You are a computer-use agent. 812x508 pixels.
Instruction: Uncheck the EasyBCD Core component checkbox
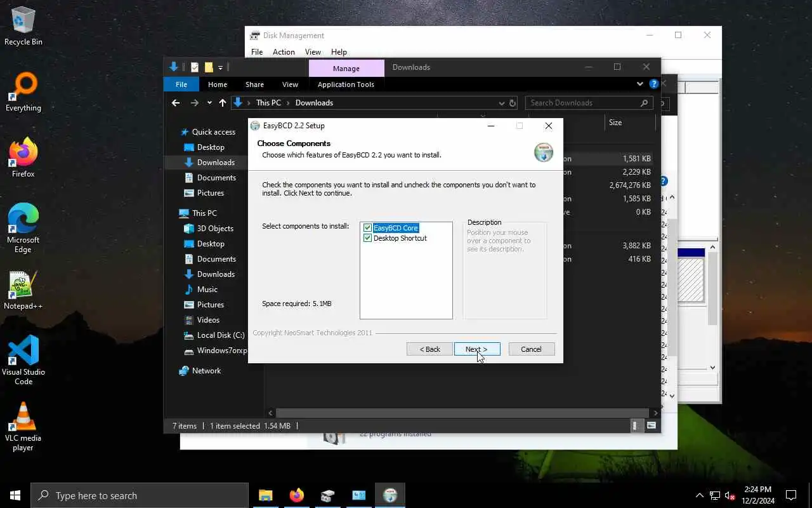pyautogui.click(x=367, y=228)
